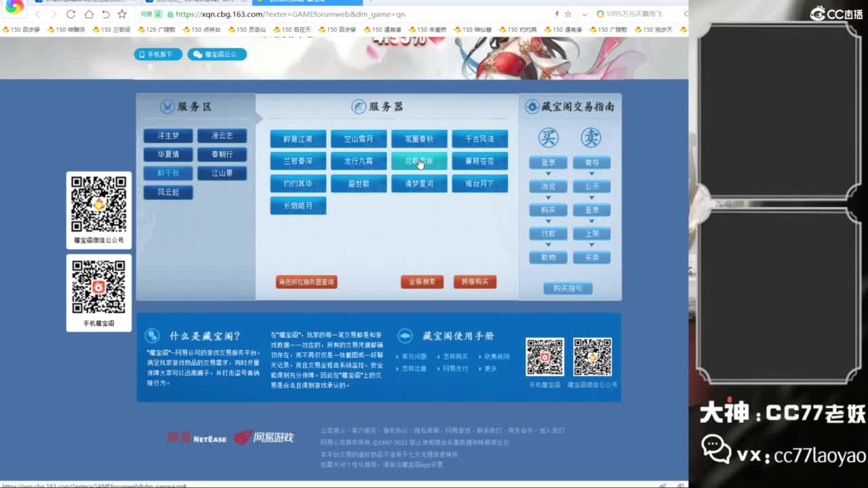This screenshot has height=488, width=868.
Task: Open the 手机版下 mobile download button
Action: (x=158, y=54)
